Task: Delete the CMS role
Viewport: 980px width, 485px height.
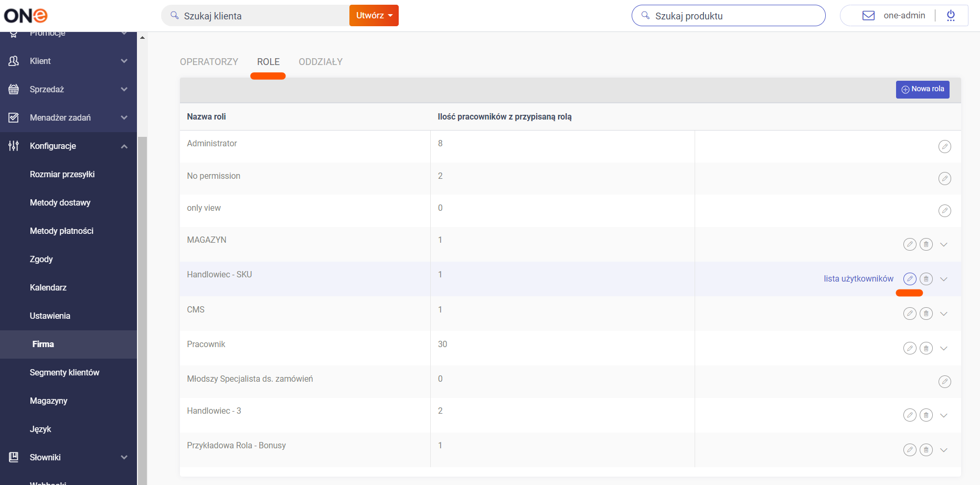Action: [x=926, y=314]
